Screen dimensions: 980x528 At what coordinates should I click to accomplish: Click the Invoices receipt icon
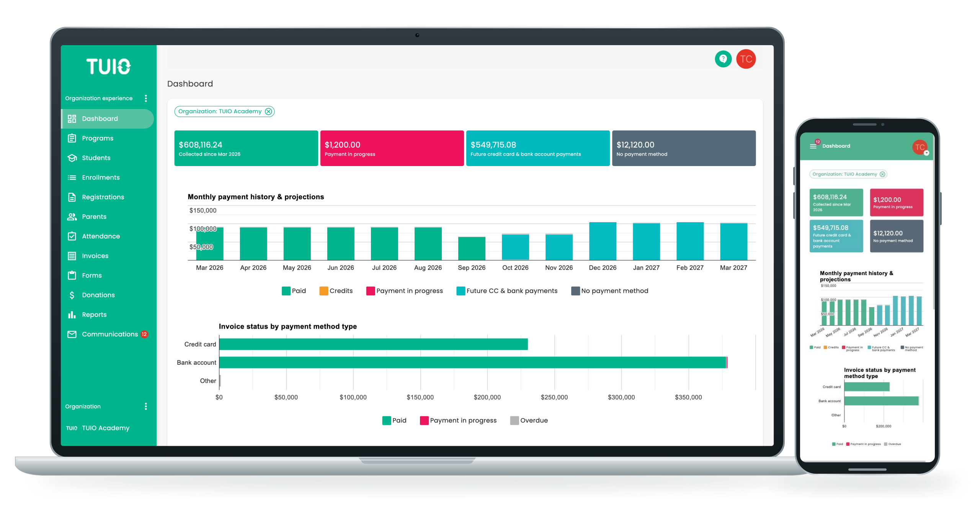coord(72,256)
